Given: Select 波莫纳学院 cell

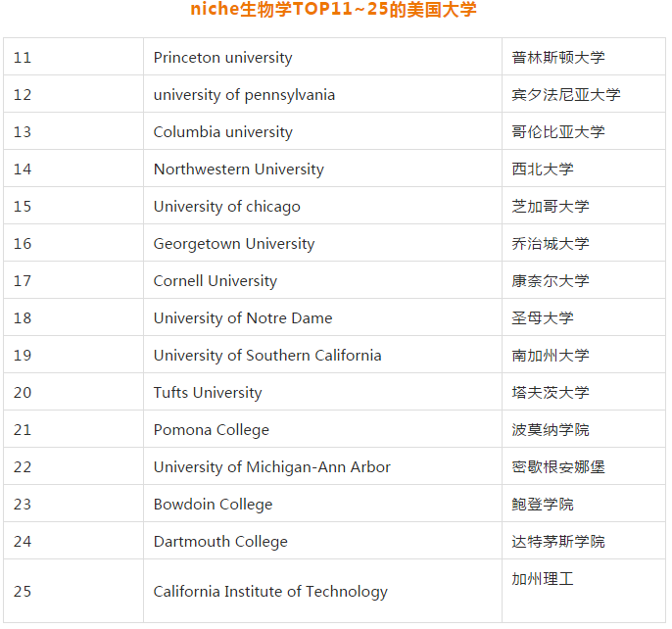Looking at the screenshot, I should tap(584, 430).
